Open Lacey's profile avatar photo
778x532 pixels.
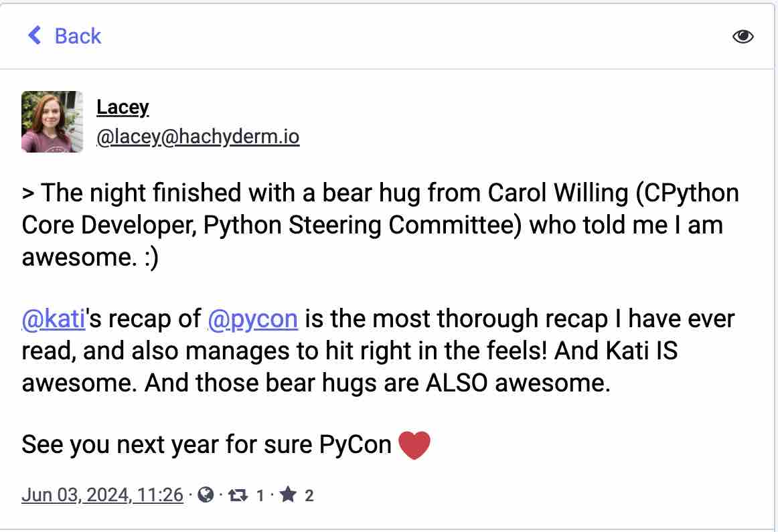(52, 122)
